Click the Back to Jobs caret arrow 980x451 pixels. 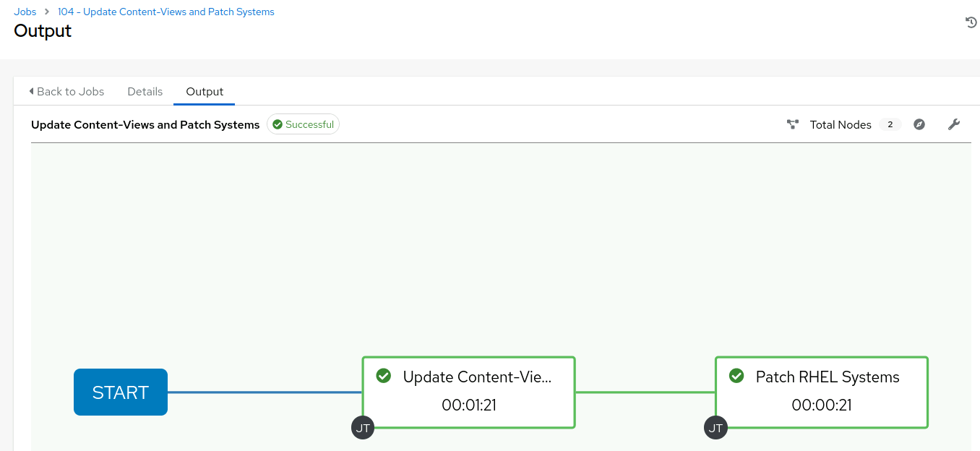[31, 92]
